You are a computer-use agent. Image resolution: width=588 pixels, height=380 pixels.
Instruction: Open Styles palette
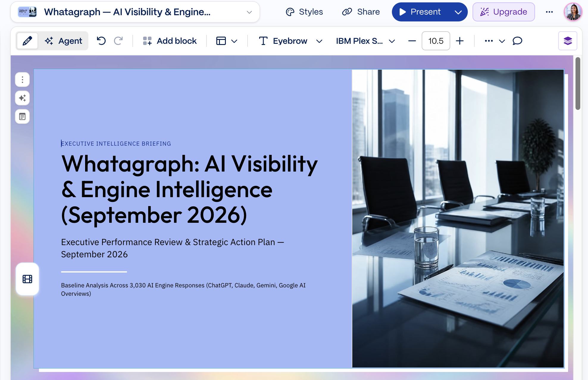coord(304,12)
